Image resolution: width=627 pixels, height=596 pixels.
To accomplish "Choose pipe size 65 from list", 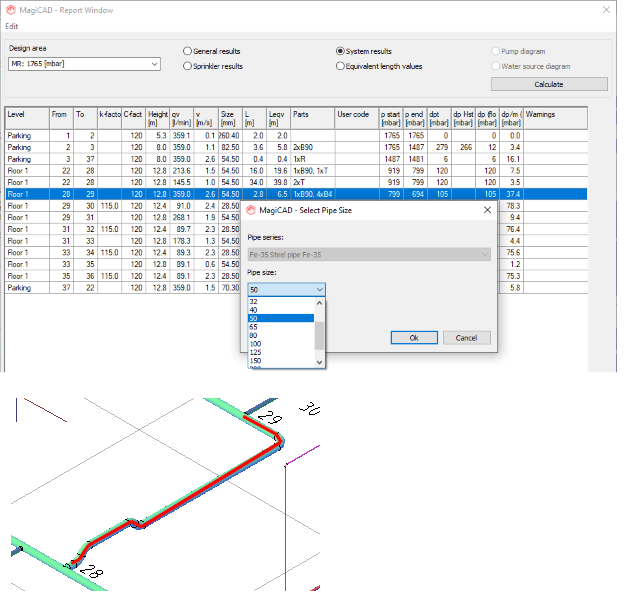I will click(x=281, y=327).
